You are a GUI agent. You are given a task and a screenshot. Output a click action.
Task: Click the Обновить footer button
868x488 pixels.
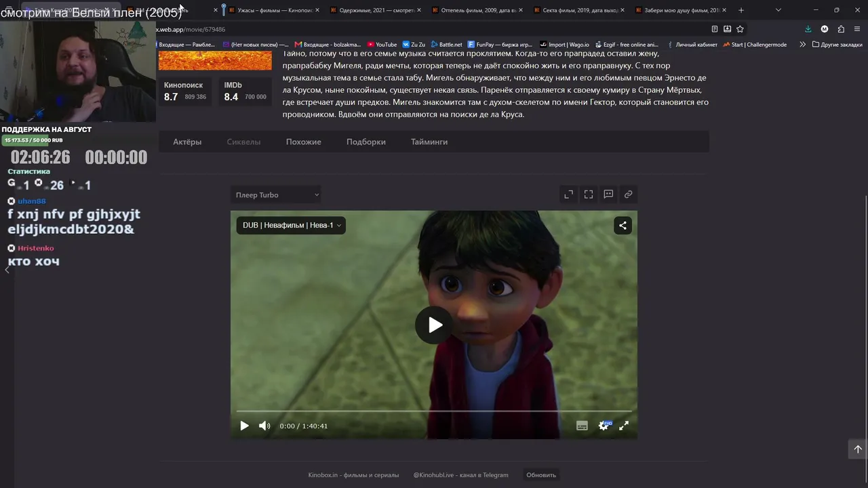pos(541,475)
